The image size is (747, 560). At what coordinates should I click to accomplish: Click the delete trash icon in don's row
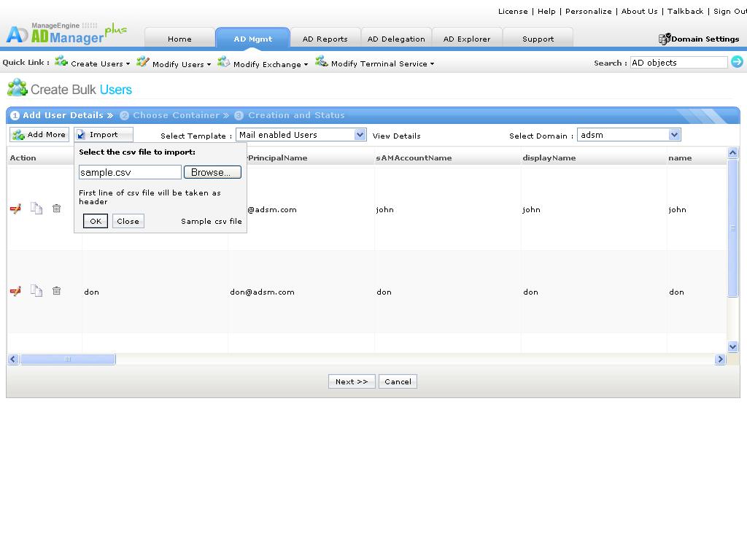56,290
